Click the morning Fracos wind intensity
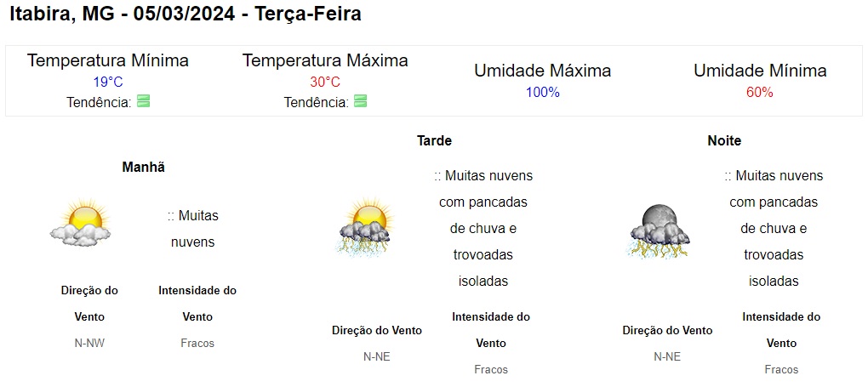This screenshot has width=868, height=387. click(x=197, y=344)
